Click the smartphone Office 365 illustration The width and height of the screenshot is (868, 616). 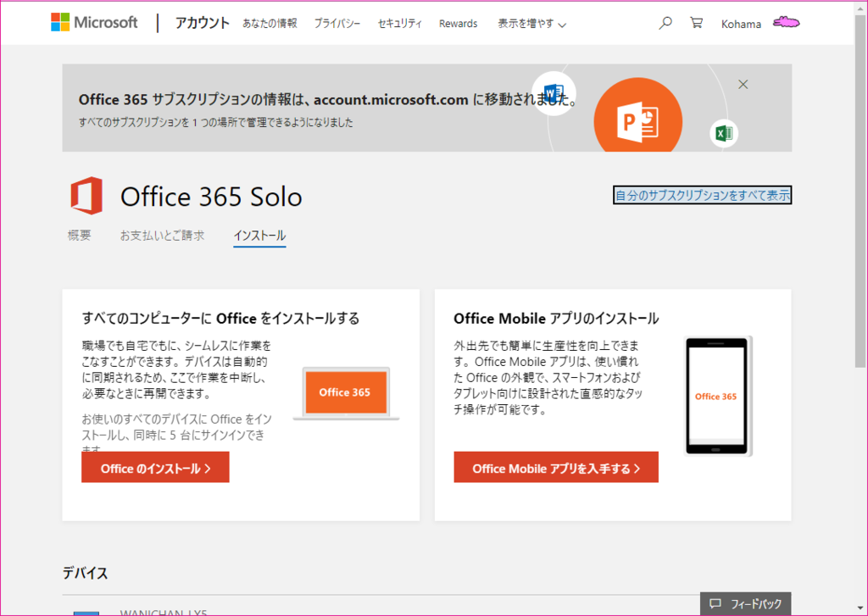point(717,396)
